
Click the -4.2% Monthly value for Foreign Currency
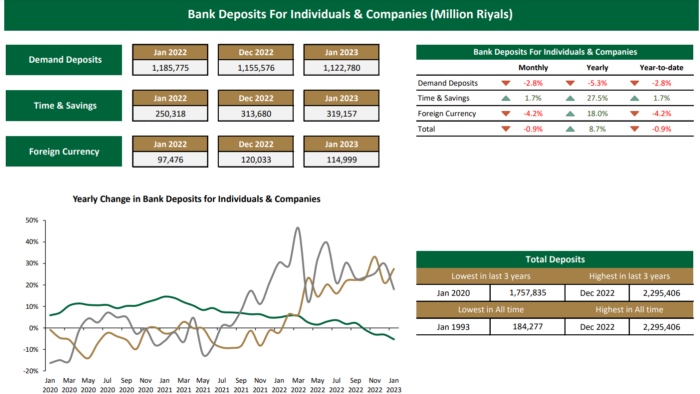click(533, 114)
